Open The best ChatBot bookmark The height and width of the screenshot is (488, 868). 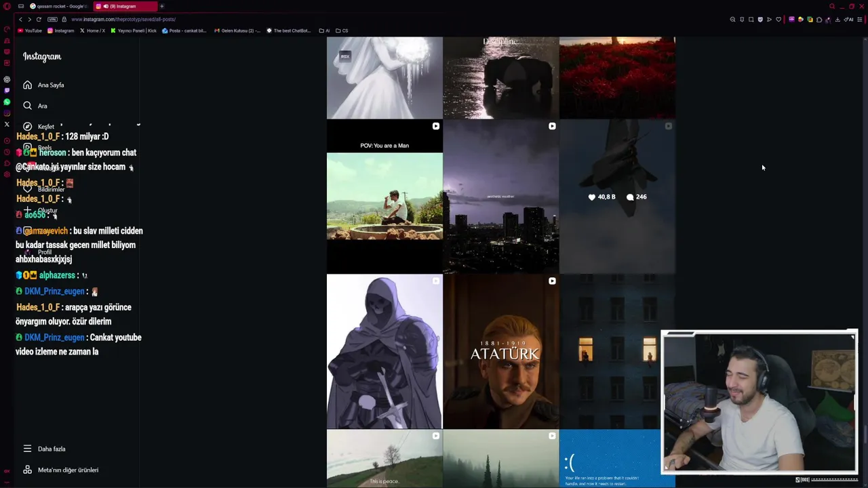[288, 30]
